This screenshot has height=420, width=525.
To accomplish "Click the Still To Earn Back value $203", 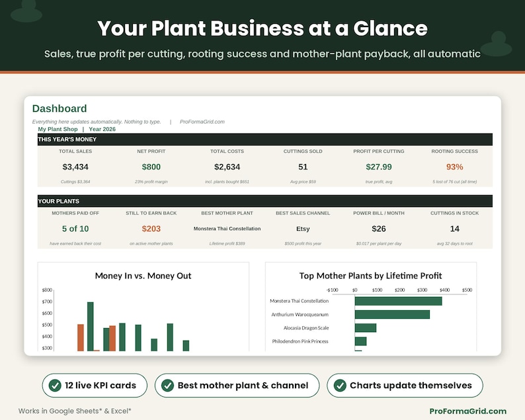I will tap(151, 229).
